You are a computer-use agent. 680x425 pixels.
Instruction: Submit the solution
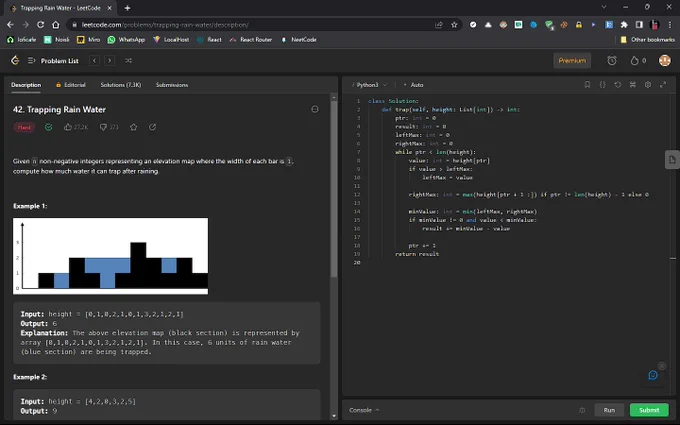pos(649,410)
